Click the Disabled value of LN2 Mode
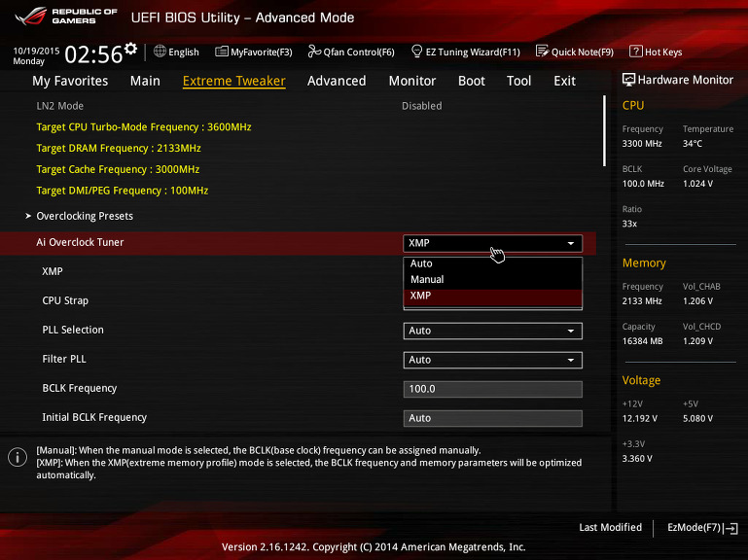748x560 pixels. 422,106
